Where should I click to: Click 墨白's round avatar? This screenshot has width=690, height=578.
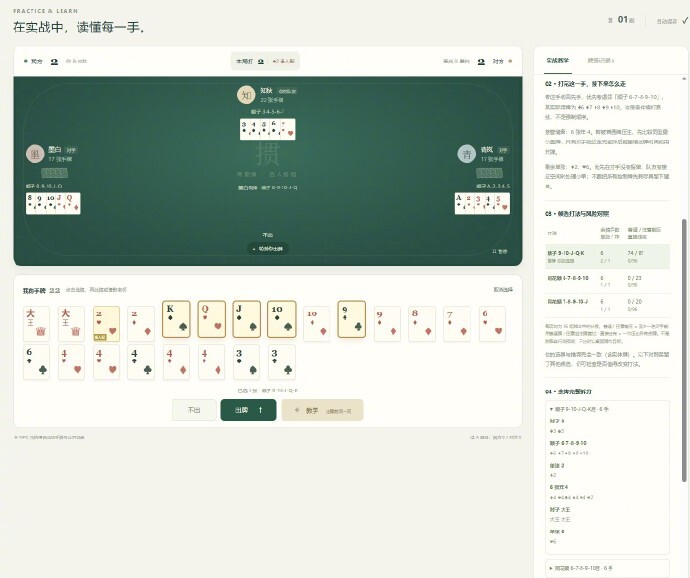point(35,154)
